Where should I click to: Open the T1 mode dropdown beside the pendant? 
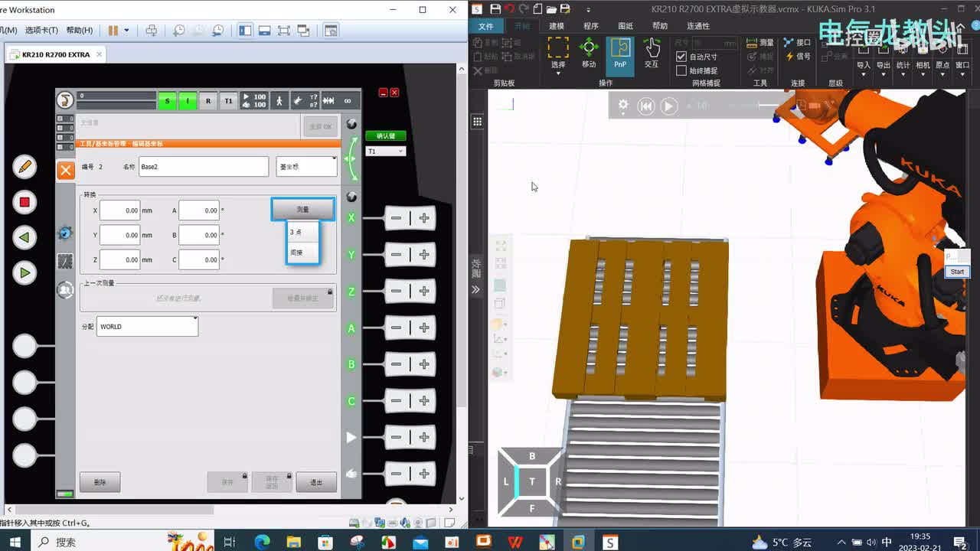coord(386,152)
